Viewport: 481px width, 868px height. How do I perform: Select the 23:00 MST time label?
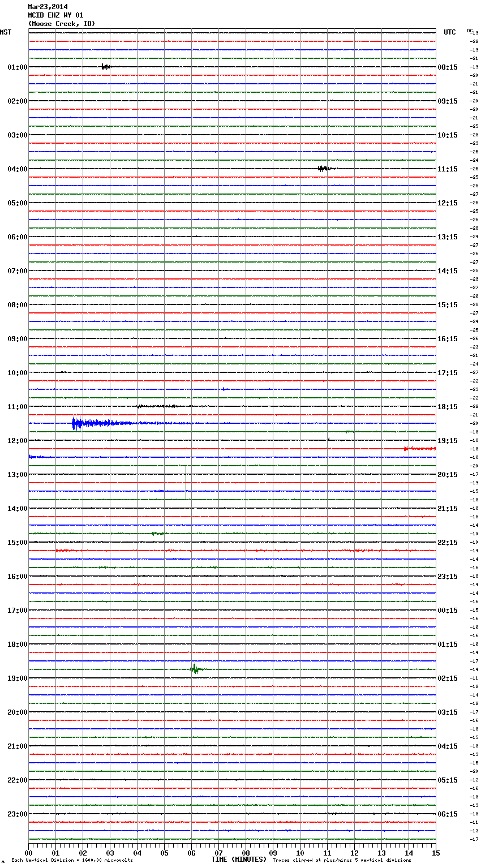[x=17, y=814]
